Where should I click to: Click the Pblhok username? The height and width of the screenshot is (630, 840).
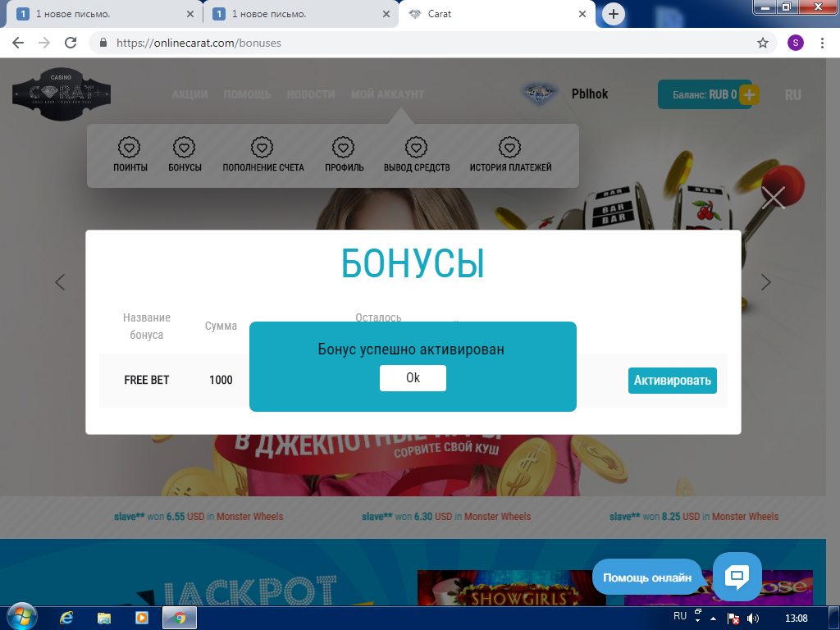click(x=589, y=94)
